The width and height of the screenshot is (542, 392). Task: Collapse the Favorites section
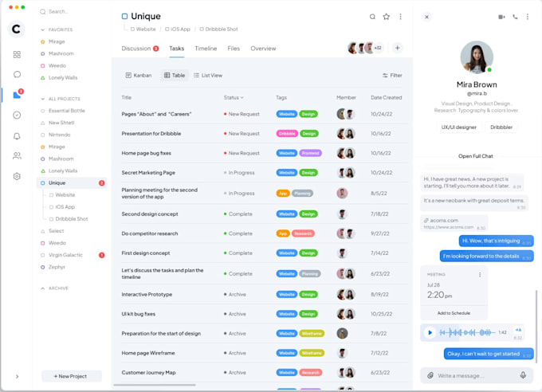tap(42, 29)
